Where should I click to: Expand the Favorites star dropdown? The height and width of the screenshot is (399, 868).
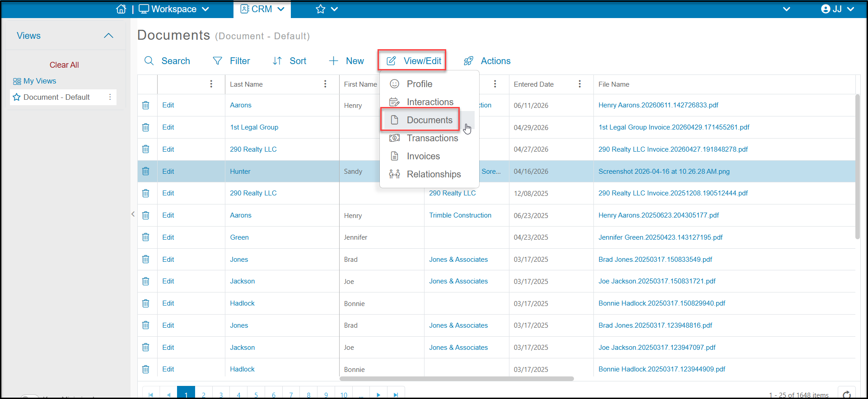point(327,9)
